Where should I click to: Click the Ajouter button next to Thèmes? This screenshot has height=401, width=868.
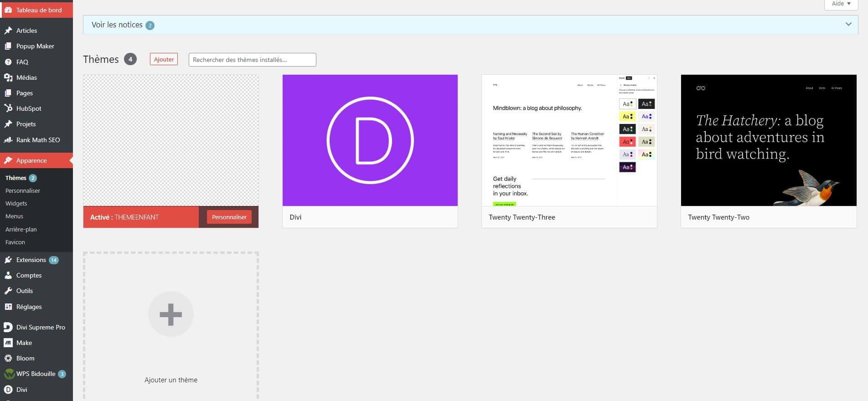pyautogui.click(x=164, y=59)
